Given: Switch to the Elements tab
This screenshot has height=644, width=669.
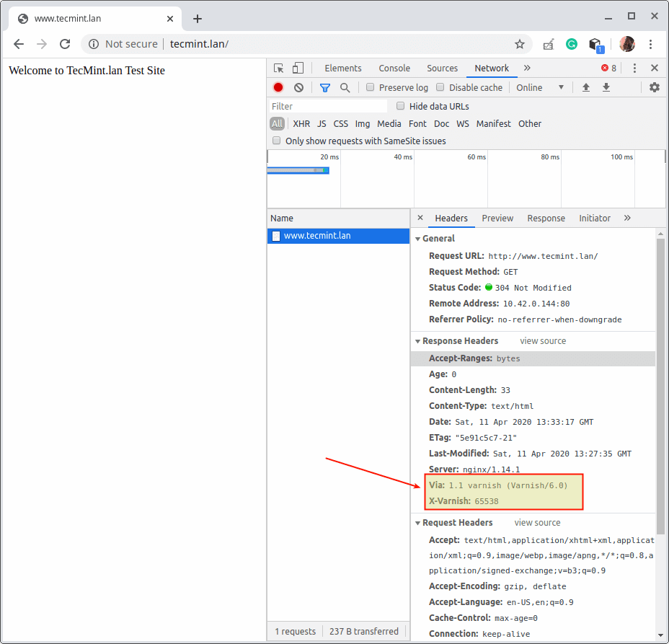Looking at the screenshot, I should pos(342,69).
